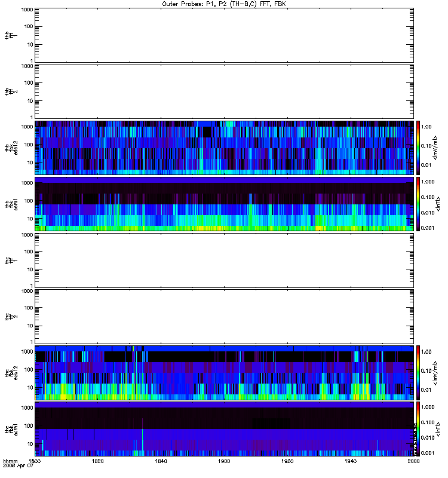Click the 1940 time axis label
Image resolution: width=448 pixels, height=478 pixels.
[351, 461]
